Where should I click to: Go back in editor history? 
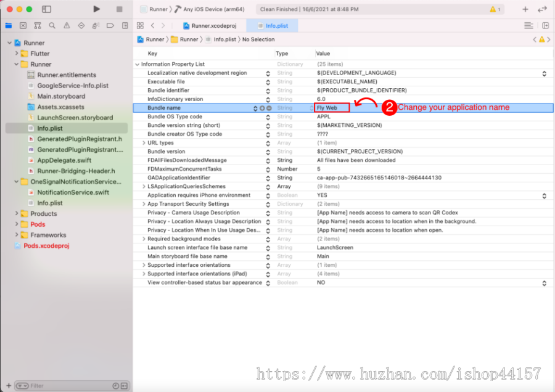(152, 25)
